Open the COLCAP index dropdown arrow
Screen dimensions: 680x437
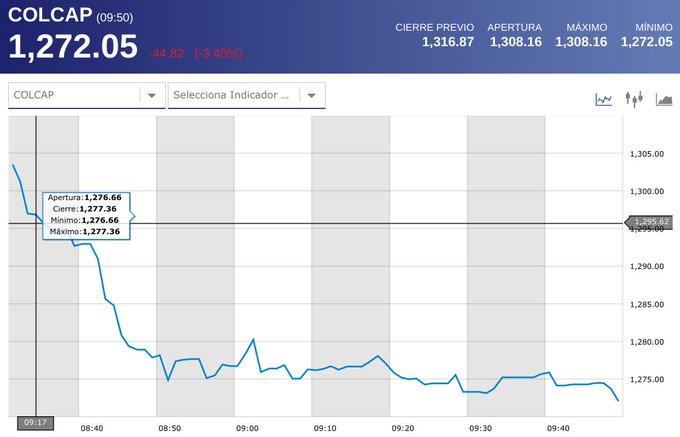click(151, 95)
